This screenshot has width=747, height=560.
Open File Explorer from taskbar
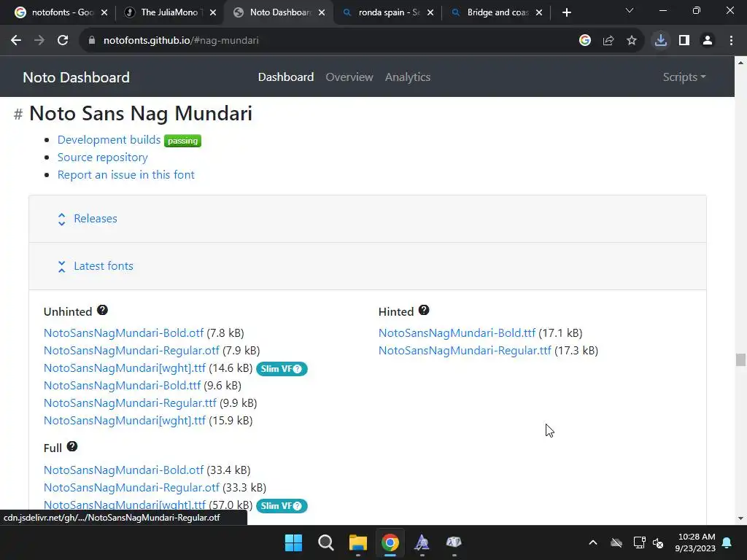tap(357, 542)
